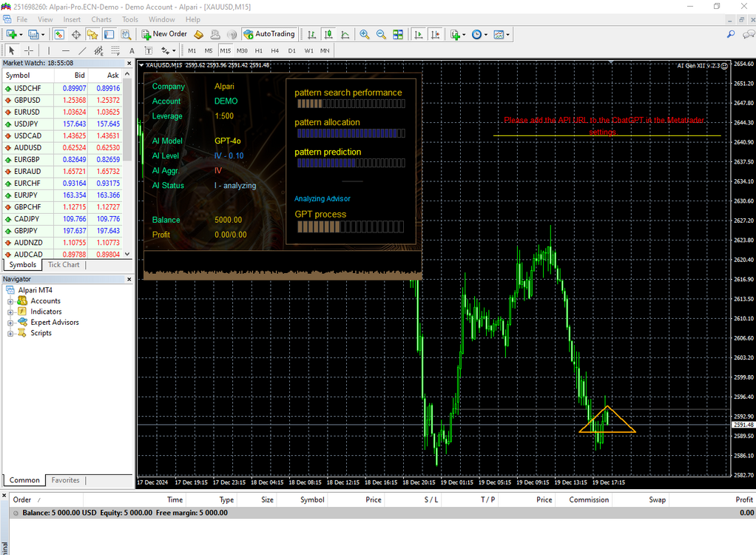Click the New Order button
Screen dimensions: 756x555
(164, 34)
